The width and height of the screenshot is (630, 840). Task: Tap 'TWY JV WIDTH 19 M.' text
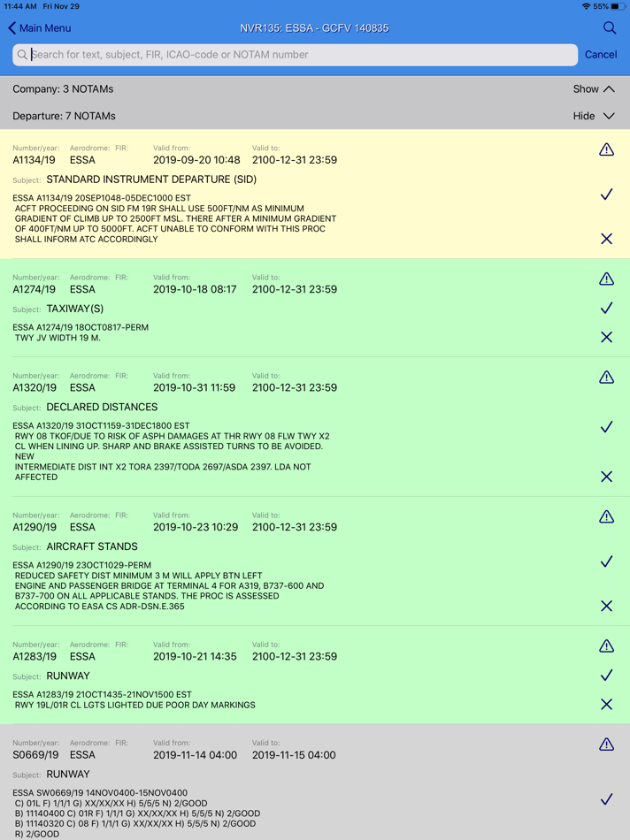click(58, 338)
